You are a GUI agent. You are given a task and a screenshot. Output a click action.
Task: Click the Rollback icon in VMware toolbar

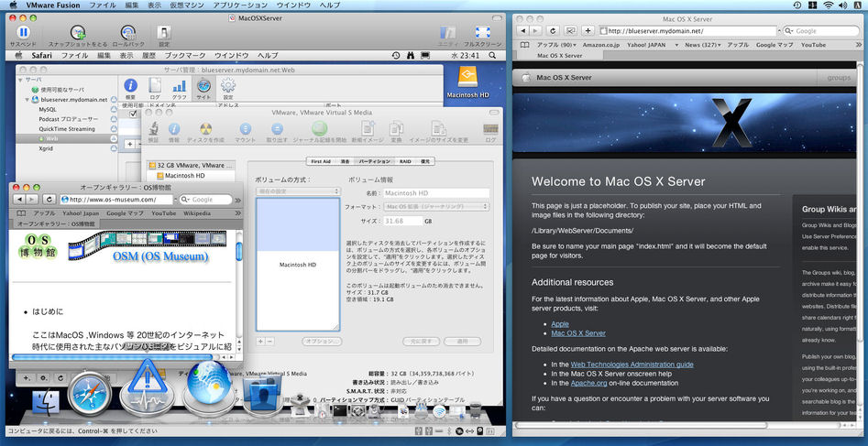[128, 33]
